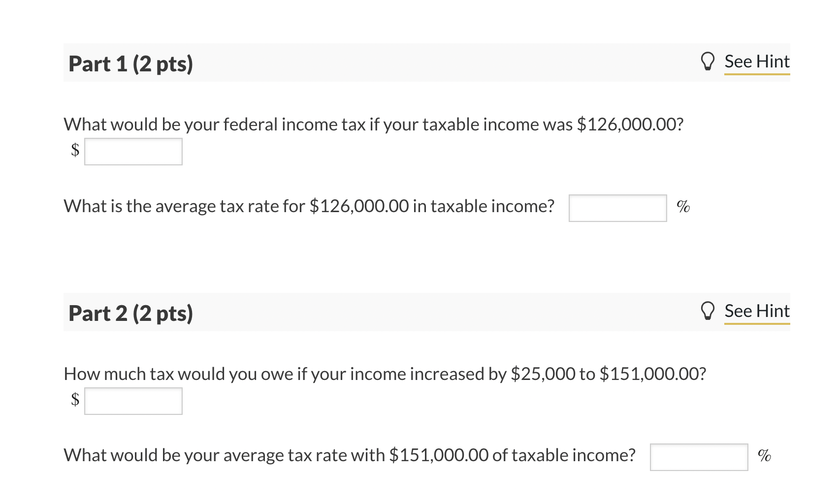Image resolution: width=840 pixels, height=504 pixels.
Task: Open the See Hint link for Part 2
Action: click(x=756, y=311)
